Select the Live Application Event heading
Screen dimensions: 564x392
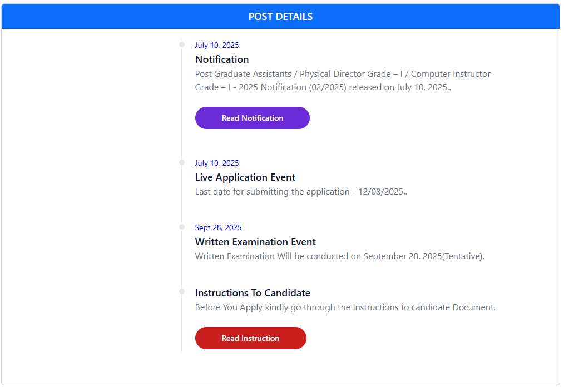pos(245,177)
